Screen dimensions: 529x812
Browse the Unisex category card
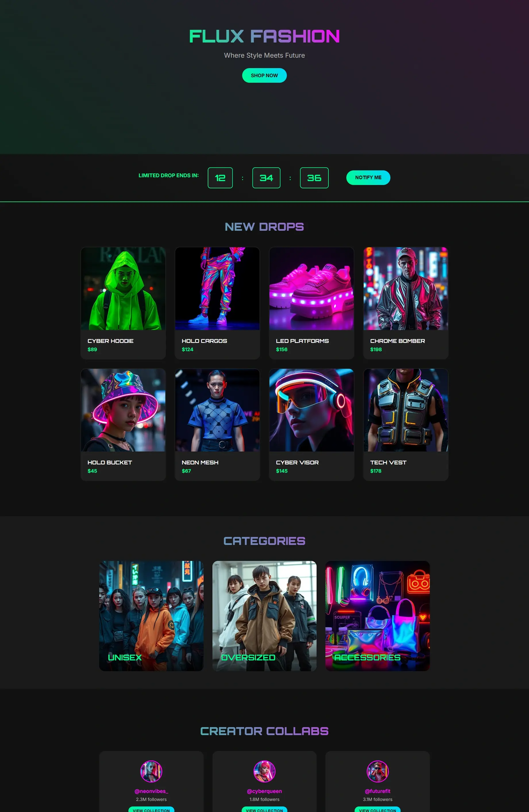point(151,615)
